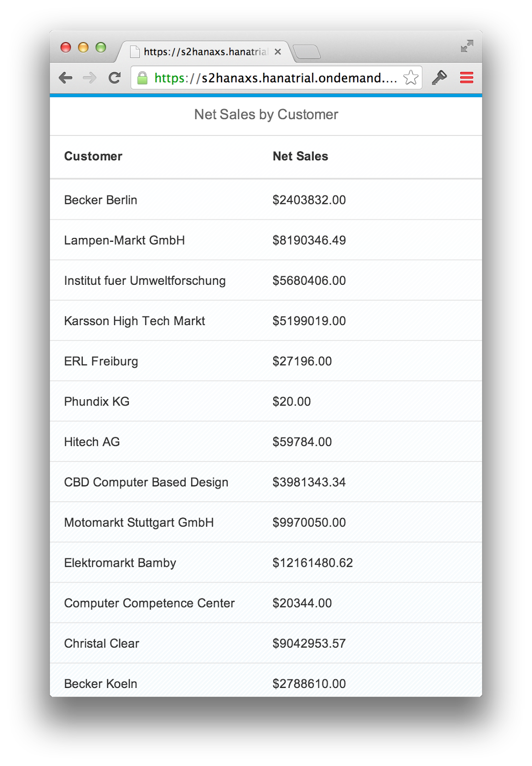Click the yellow minimize window button

click(x=83, y=47)
